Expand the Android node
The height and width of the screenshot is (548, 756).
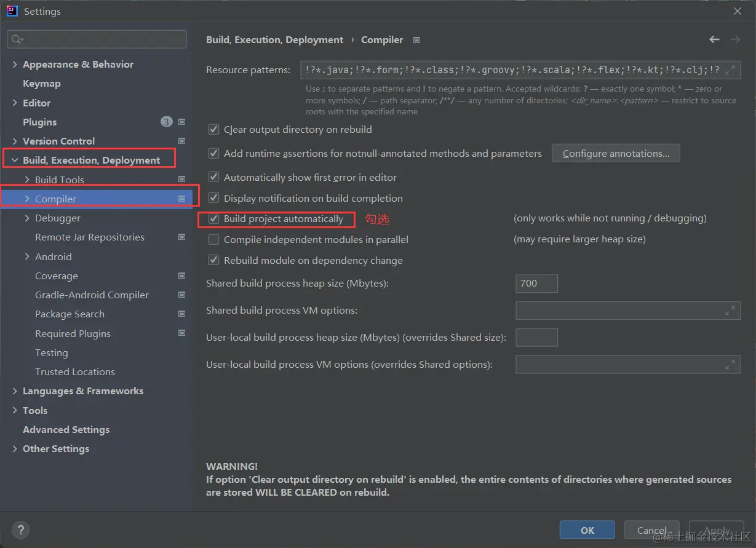[27, 256]
